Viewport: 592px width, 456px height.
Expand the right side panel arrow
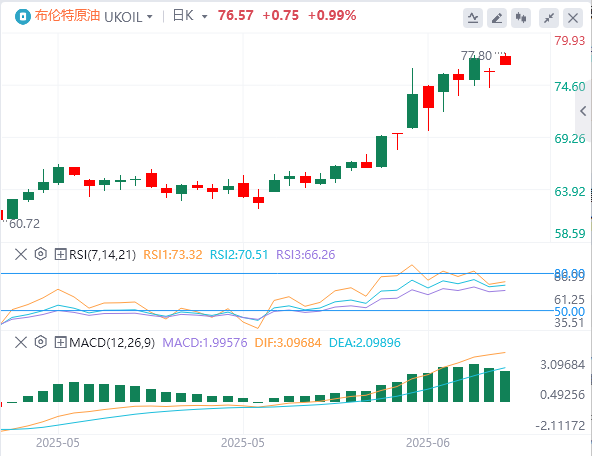[x=583, y=111]
